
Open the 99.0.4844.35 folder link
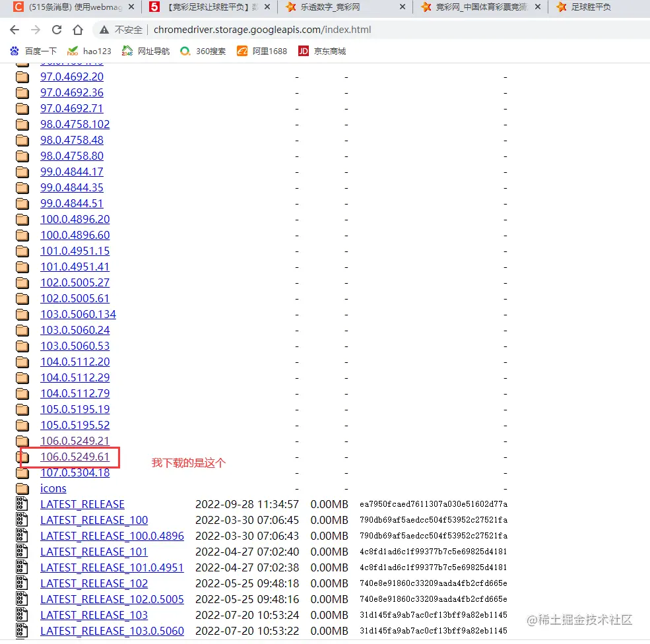pyautogui.click(x=72, y=188)
